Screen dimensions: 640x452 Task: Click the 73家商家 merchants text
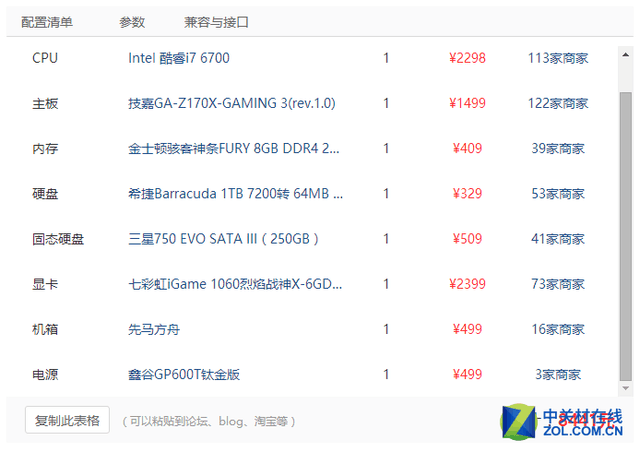[558, 284]
